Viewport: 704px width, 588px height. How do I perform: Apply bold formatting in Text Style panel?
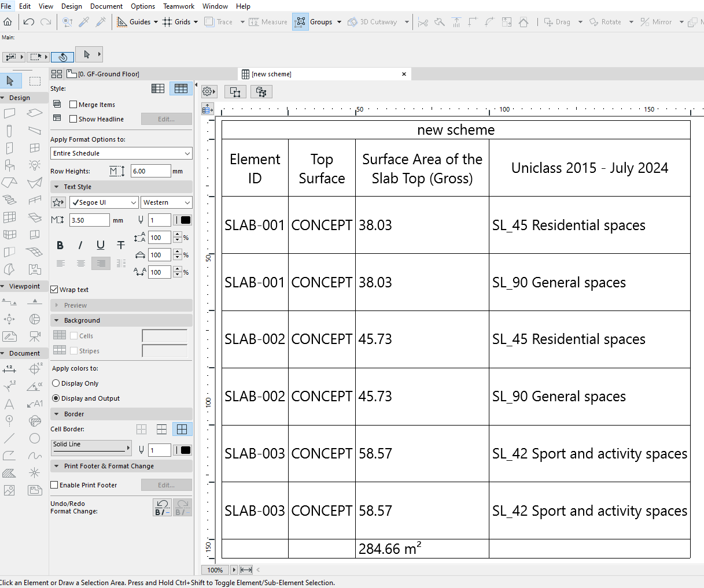(x=60, y=245)
